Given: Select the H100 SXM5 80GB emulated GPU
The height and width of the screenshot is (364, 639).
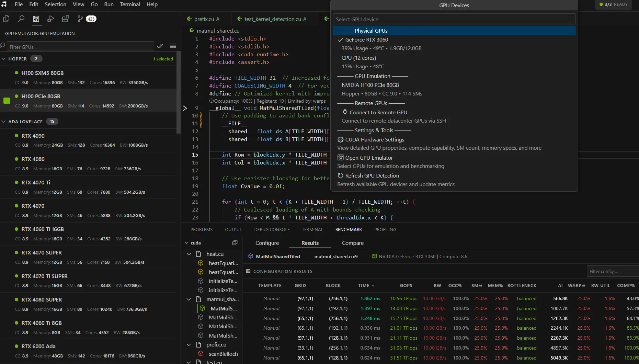Looking at the screenshot, I should click(x=43, y=73).
